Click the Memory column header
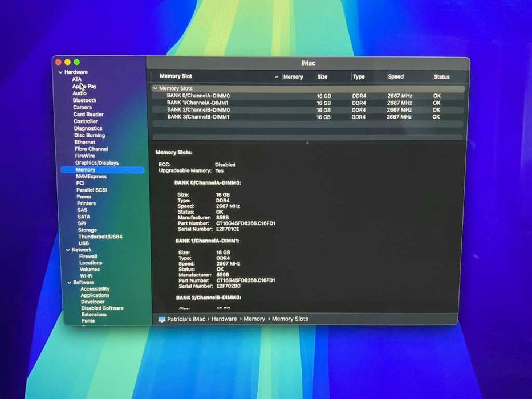This screenshot has height=399, width=532. [293, 77]
